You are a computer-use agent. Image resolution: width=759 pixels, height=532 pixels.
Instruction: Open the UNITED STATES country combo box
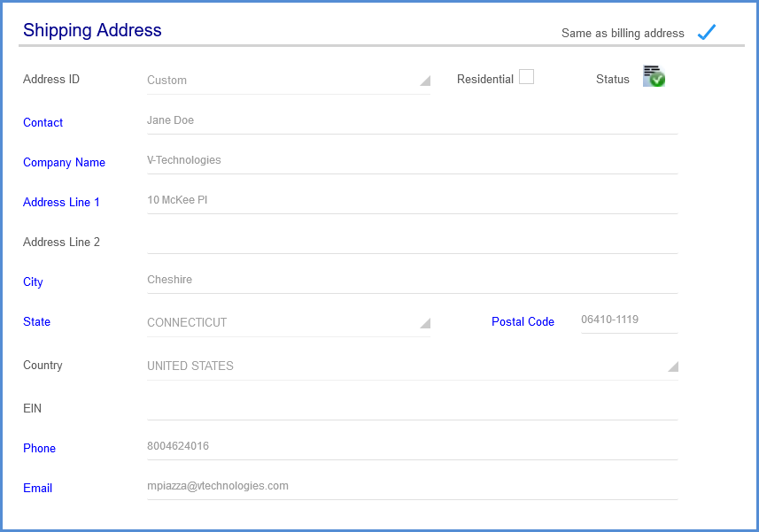click(x=413, y=366)
